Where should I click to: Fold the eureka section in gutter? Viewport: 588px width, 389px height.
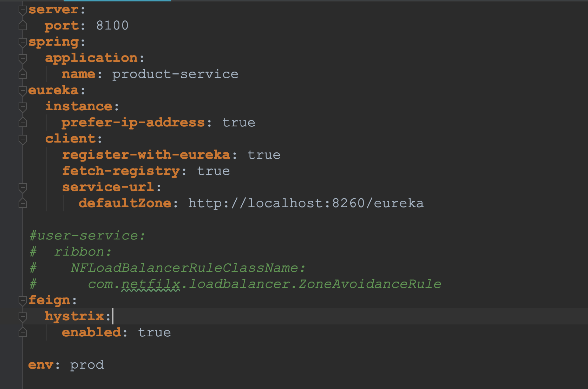pos(23,91)
